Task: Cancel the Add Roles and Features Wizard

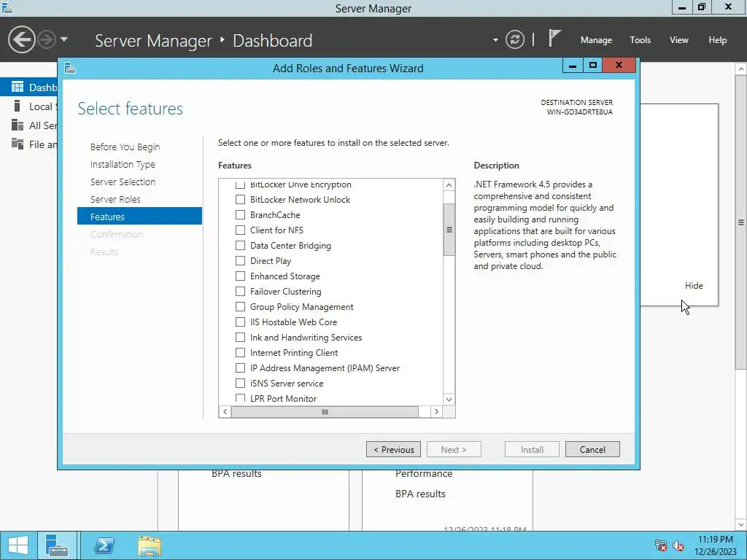Action: coord(592,449)
